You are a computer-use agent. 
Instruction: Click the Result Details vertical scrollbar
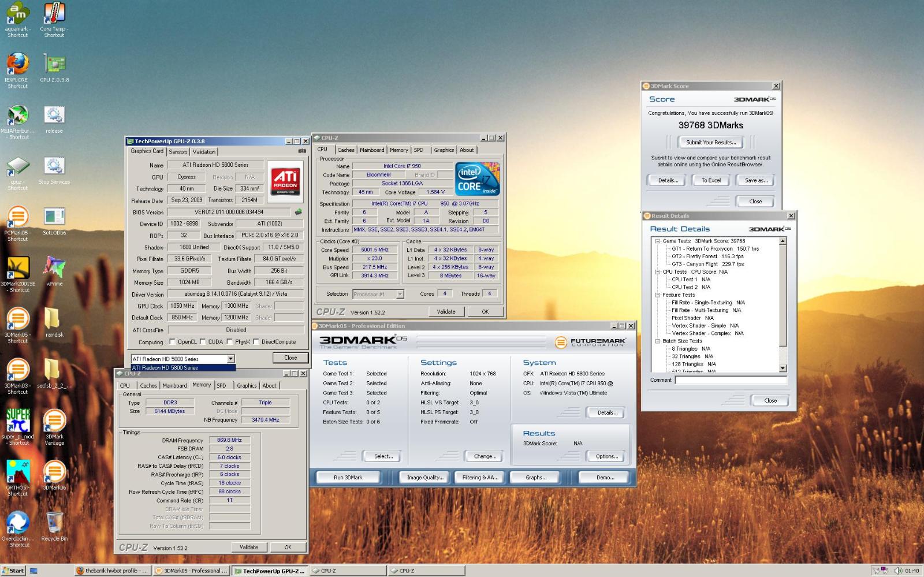pyautogui.click(x=783, y=304)
